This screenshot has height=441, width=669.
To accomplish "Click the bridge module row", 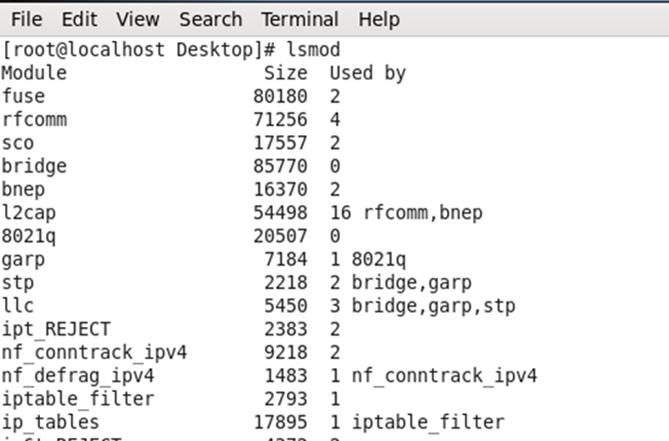I will coord(171,166).
